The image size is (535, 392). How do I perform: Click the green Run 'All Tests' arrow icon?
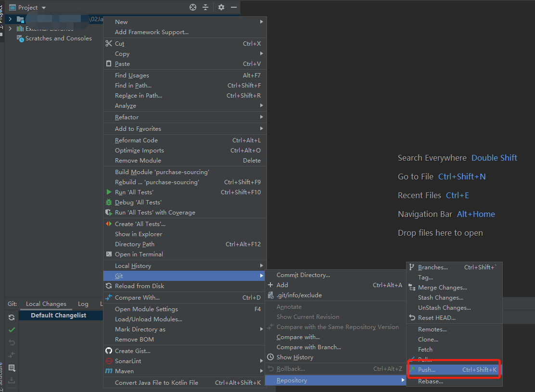[x=109, y=192]
